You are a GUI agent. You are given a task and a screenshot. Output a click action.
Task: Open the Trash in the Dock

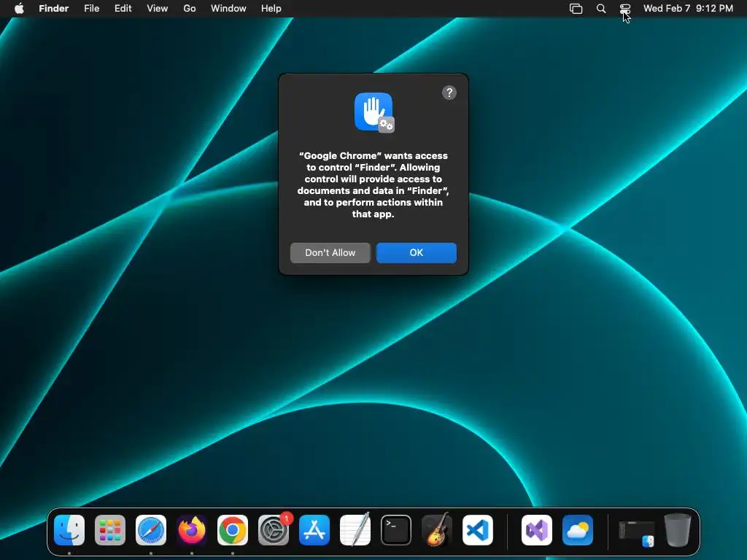tap(678, 530)
